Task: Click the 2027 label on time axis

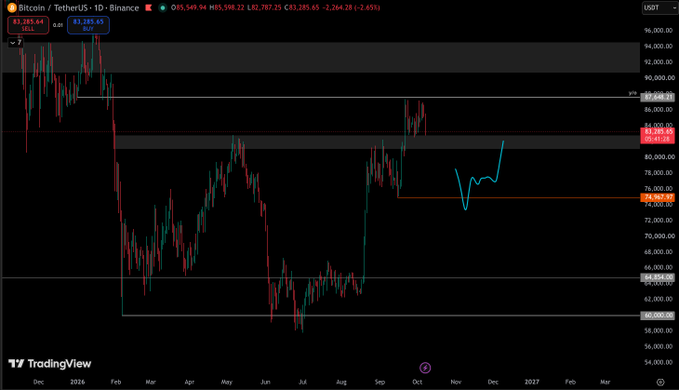Action: [532, 382]
